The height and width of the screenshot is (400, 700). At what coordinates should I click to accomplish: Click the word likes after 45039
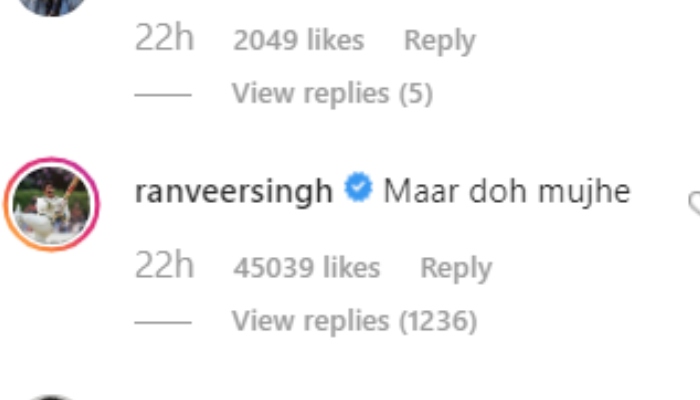pos(352,267)
